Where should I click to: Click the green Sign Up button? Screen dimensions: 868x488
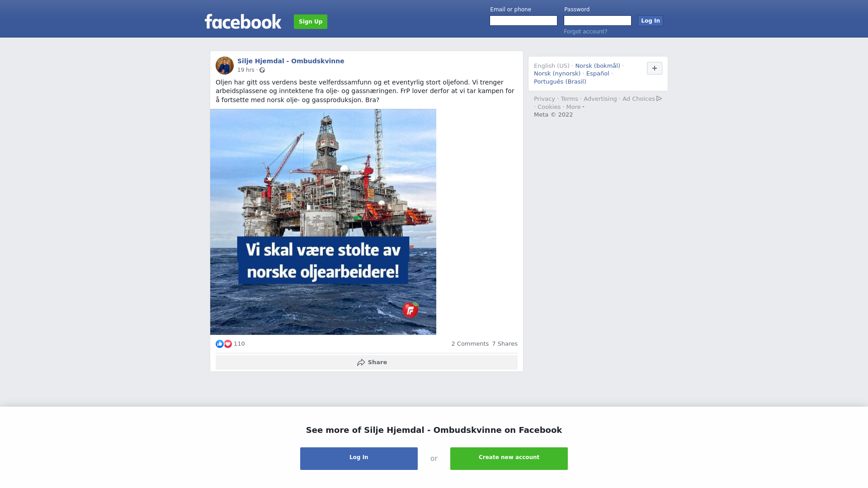tap(311, 22)
